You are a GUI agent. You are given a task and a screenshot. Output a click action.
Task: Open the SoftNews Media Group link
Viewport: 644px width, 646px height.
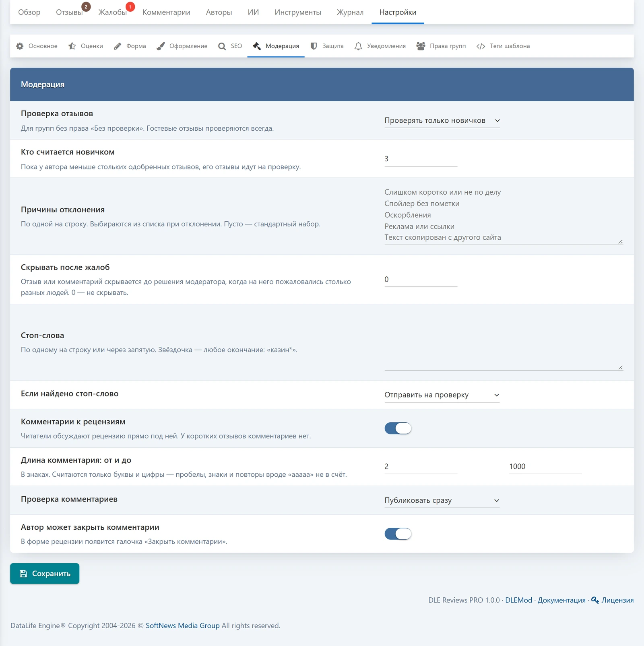point(183,625)
